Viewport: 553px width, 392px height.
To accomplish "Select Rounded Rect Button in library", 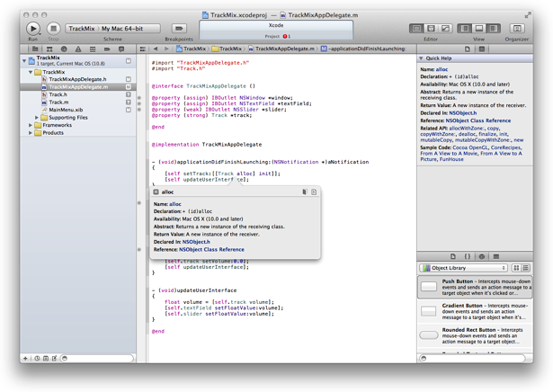I will pyautogui.click(x=475, y=335).
